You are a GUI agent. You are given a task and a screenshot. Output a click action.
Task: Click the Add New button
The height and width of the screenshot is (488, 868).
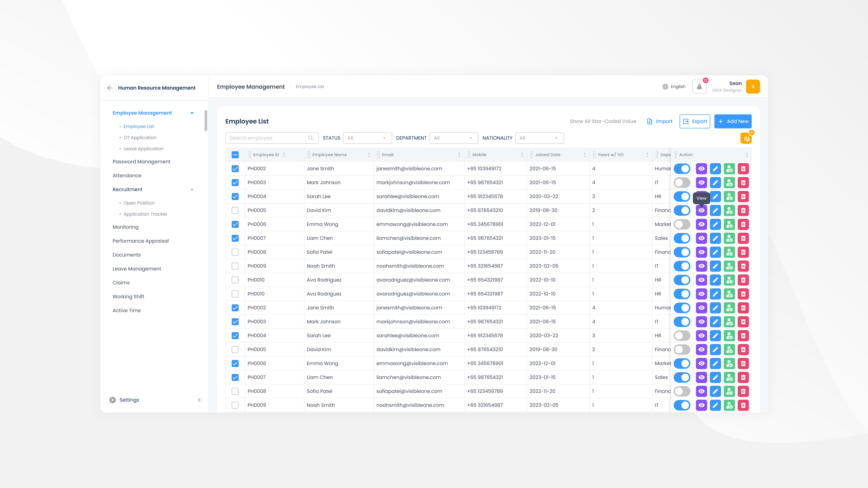[733, 121]
